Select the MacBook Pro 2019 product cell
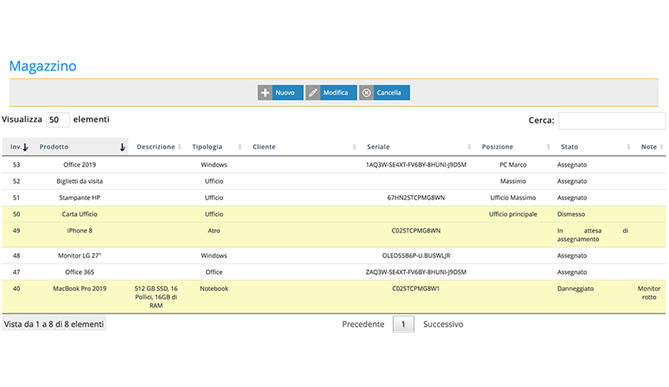This screenshot has height=387, width=669. (x=80, y=289)
